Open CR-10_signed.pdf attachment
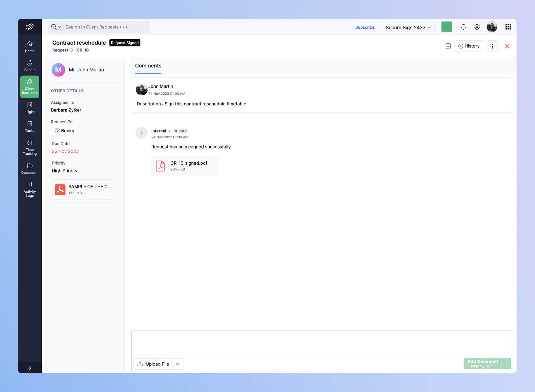This screenshot has height=392, width=535. (x=185, y=166)
